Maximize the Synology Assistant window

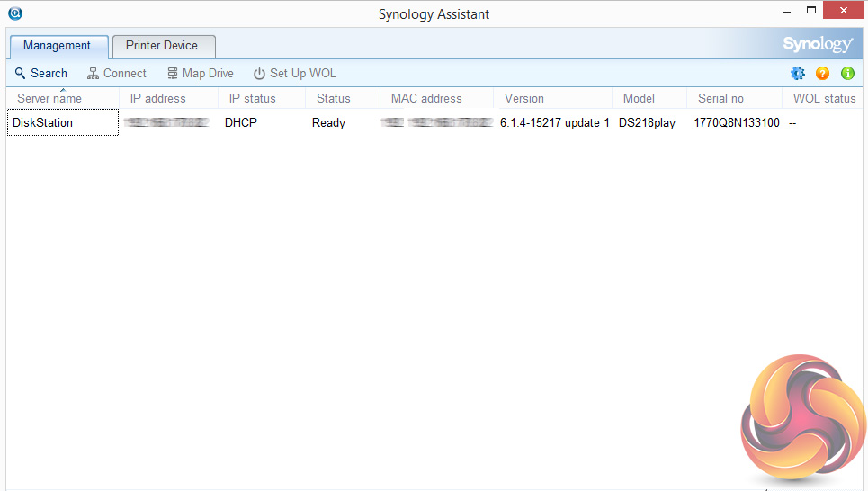click(x=811, y=11)
